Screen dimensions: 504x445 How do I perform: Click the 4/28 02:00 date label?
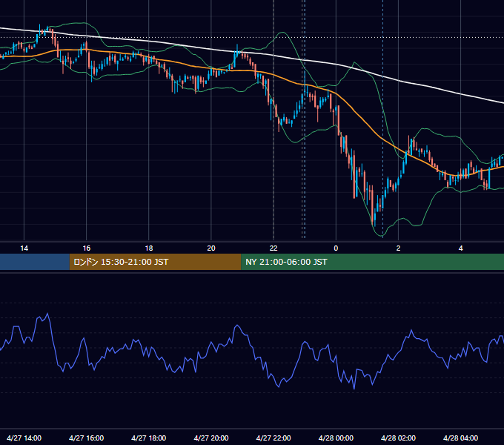click(x=398, y=438)
